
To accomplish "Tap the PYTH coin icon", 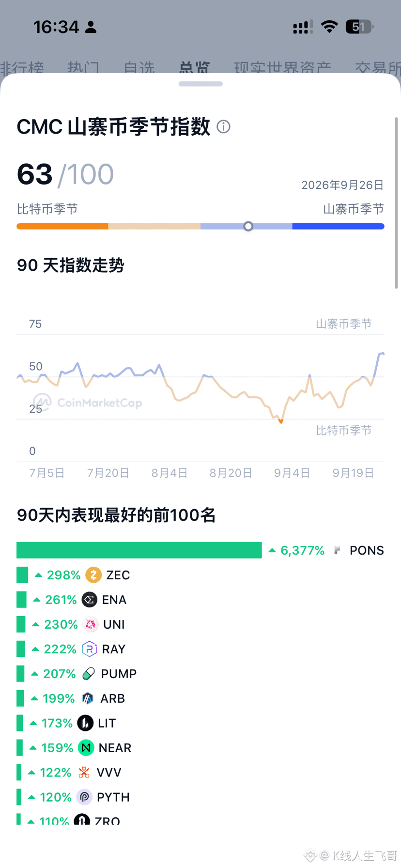I will [x=84, y=797].
